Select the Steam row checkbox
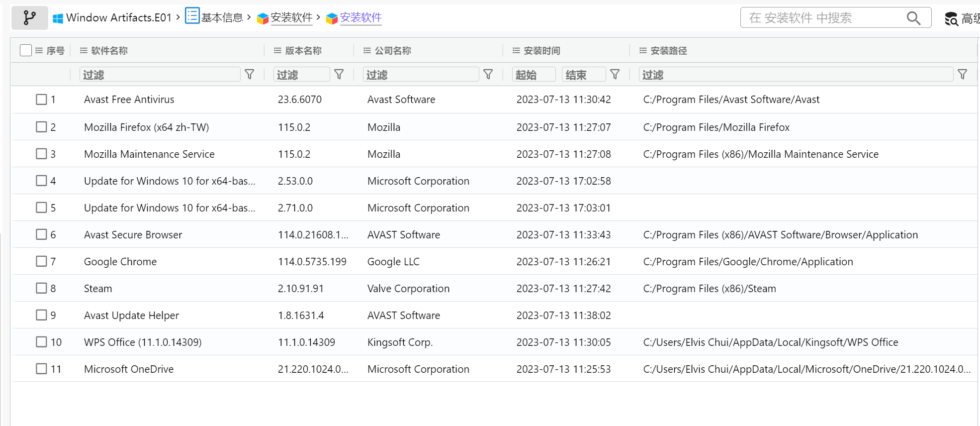The height and width of the screenshot is (426, 980). click(41, 288)
